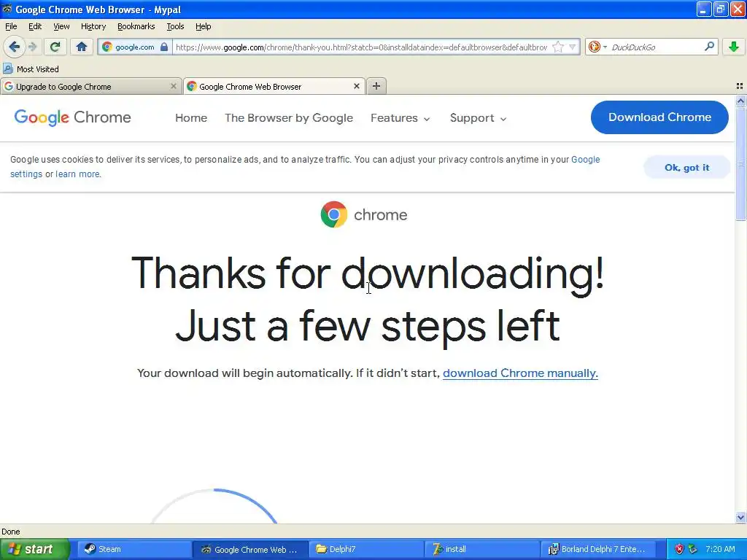Click the DuckDuckGo search engine icon
The height and width of the screenshot is (560, 747).
[594, 47]
